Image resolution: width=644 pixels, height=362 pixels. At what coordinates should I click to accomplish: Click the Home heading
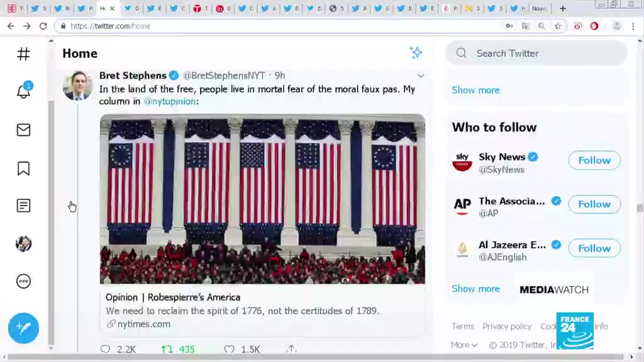(x=80, y=53)
